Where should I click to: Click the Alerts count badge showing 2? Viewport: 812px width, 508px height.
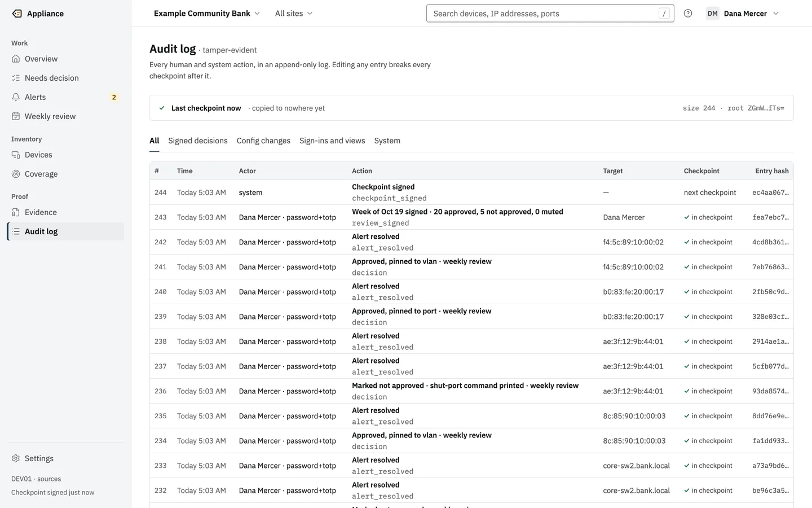click(114, 97)
